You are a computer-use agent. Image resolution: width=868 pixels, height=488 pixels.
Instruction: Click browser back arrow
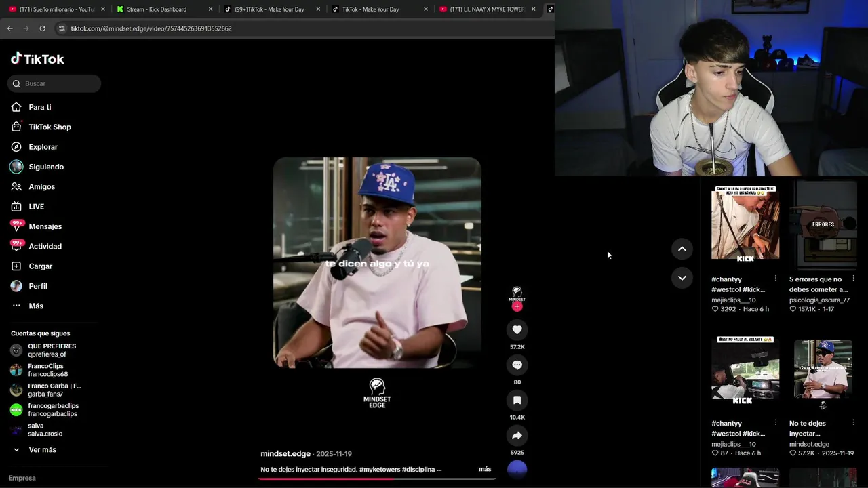tap(9, 28)
